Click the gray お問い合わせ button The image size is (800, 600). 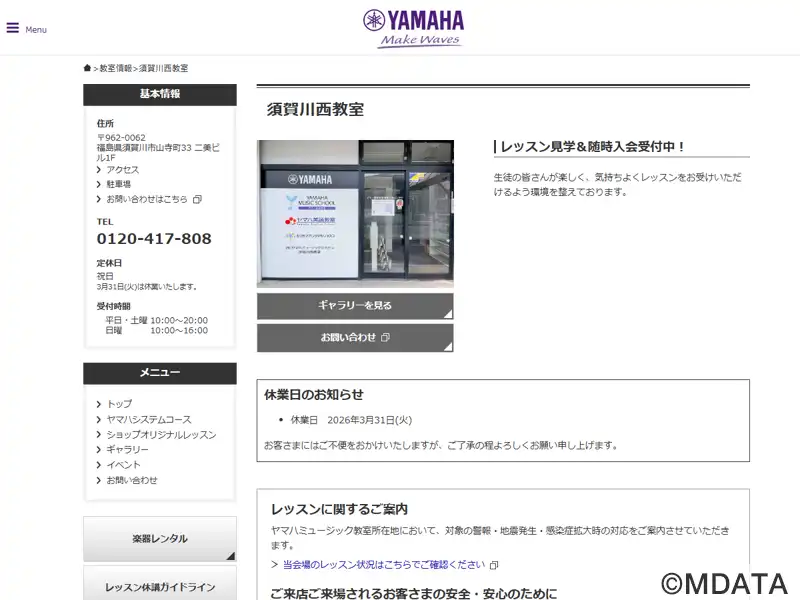(x=355, y=338)
